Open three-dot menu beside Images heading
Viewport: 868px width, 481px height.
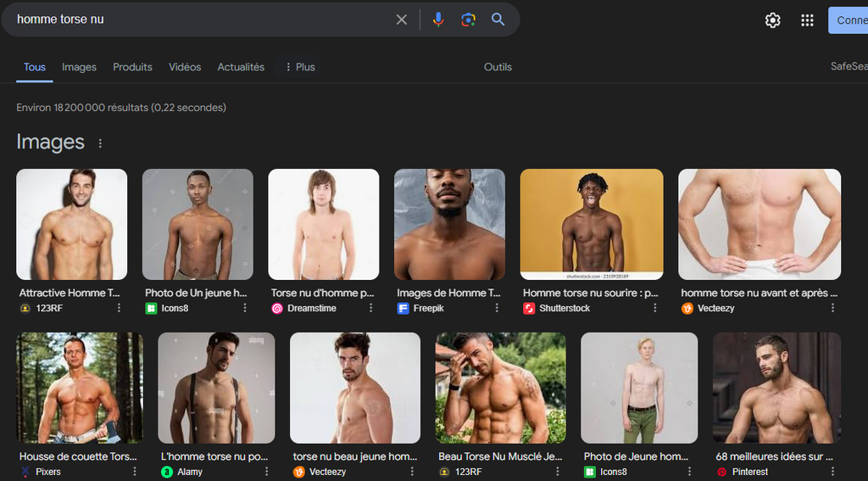(100, 143)
